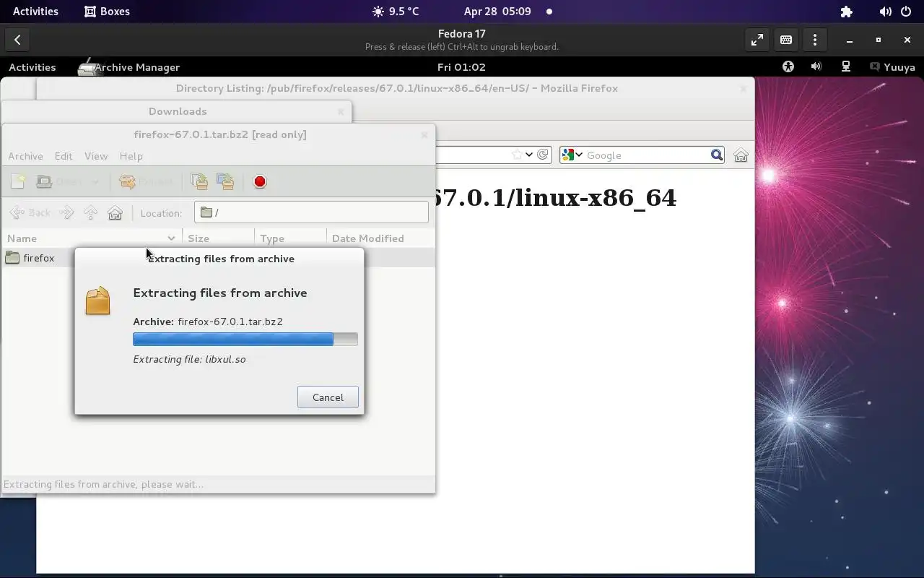Cancel the extraction dialog

point(328,397)
